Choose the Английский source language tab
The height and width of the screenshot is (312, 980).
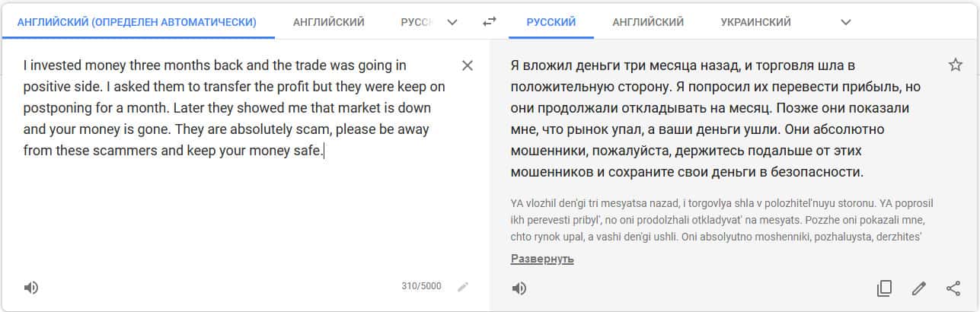pyautogui.click(x=329, y=22)
